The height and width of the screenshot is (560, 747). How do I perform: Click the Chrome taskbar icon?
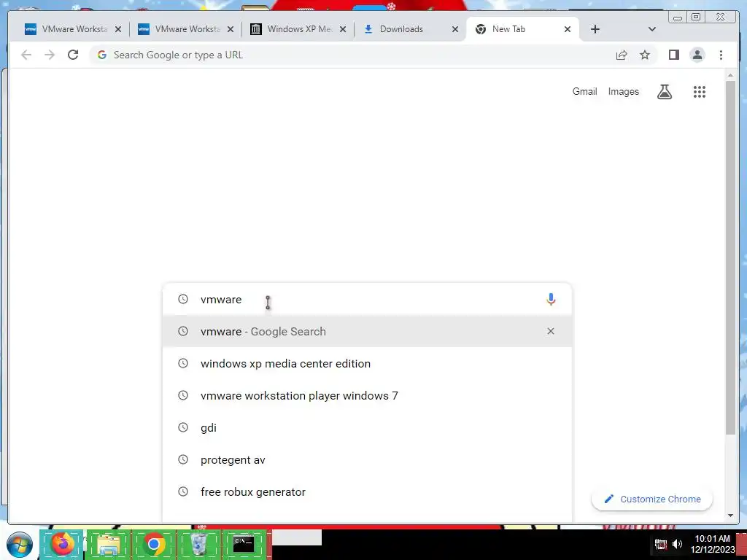pyautogui.click(x=153, y=544)
